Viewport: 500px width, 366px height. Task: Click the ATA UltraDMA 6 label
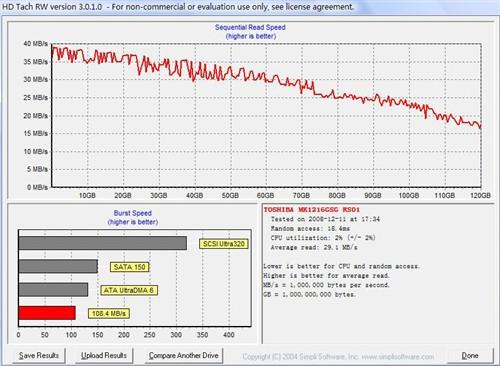pos(129,290)
